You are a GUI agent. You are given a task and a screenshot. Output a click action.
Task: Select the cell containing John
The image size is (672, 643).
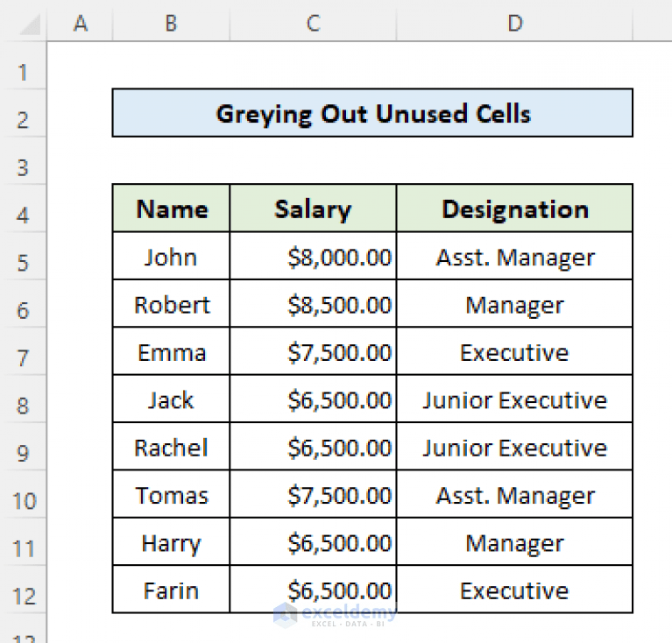171,256
